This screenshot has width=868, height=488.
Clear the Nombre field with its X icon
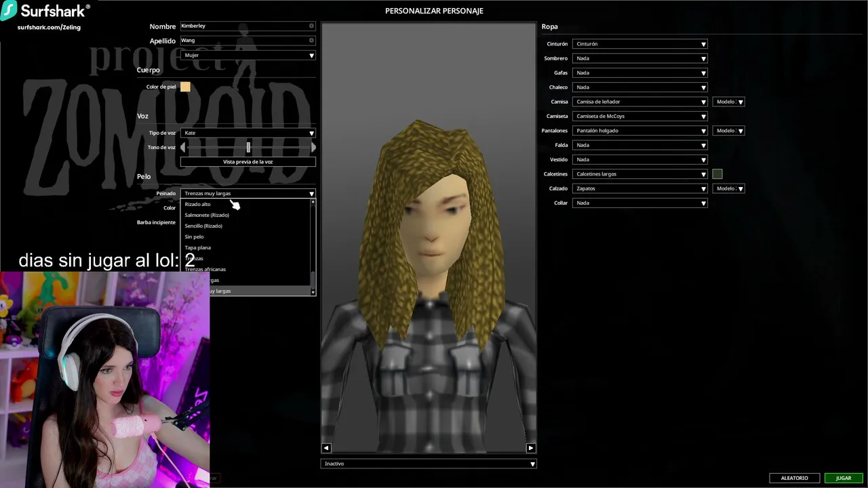pyautogui.click(x=311, y=26)
